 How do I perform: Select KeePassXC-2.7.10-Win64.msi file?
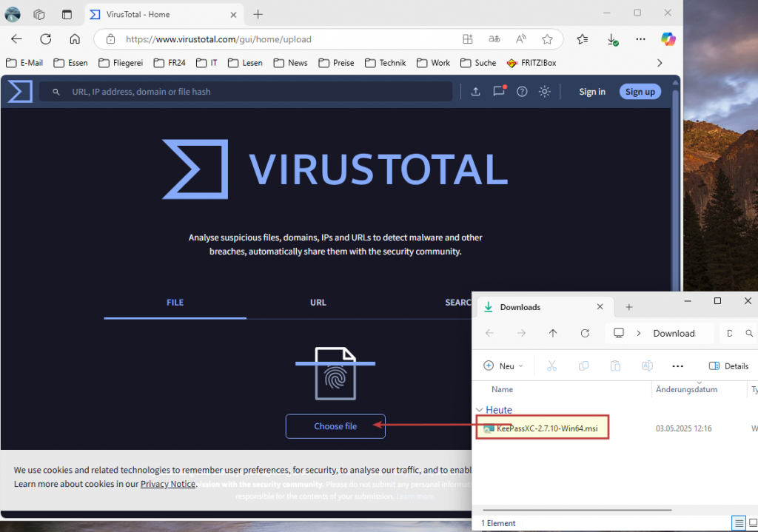coord(546,428)
